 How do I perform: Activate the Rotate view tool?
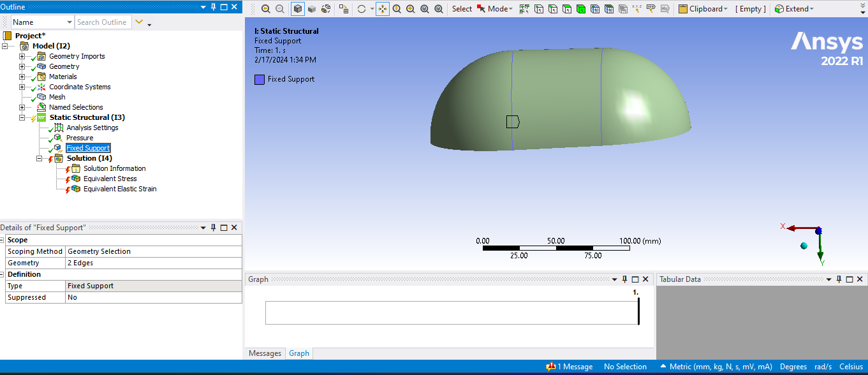[362, 9]
